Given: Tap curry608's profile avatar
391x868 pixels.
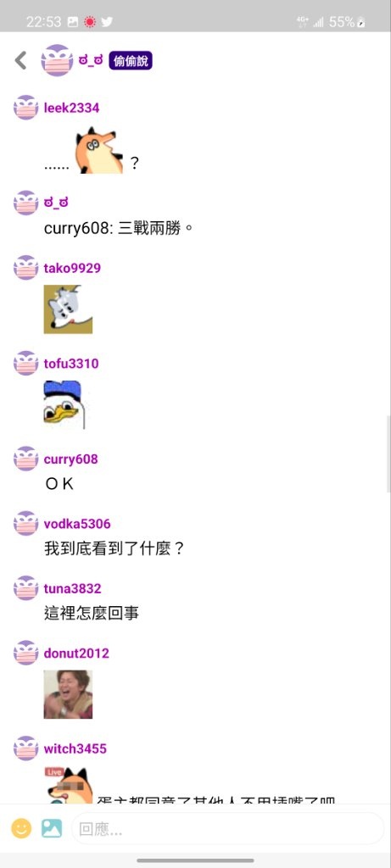Looking at the screenshot, I should tap(25, 459).
